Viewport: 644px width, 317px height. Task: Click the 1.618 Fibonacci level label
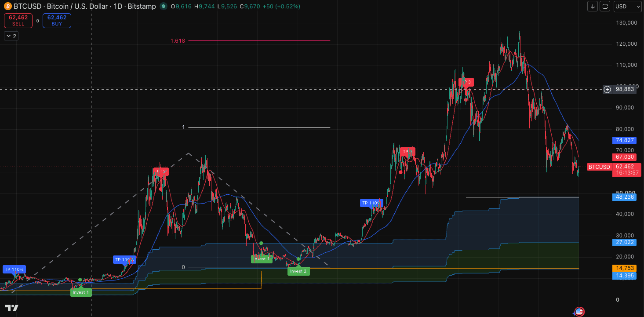pyautogui.click(x=178, y=41)
